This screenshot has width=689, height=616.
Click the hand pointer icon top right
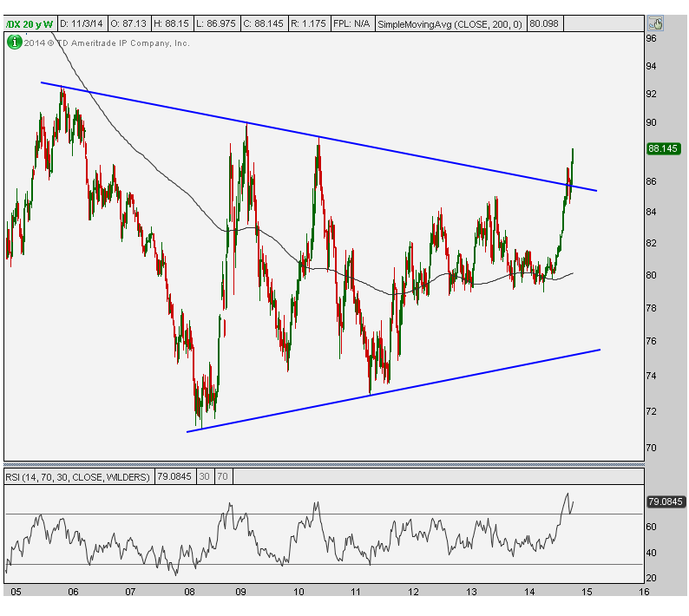pos(655,23)
